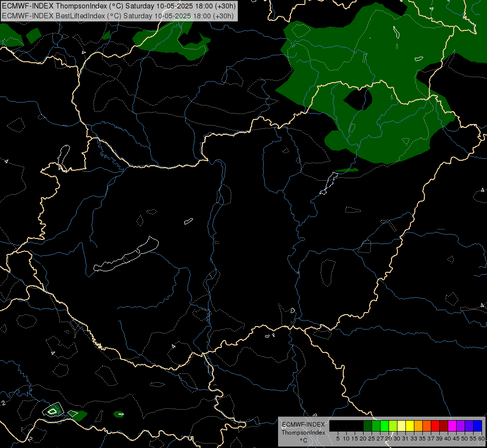Click the legend label ECMWF-INDEX
This screenshot has height=448, width=487.
click(303, 425)
